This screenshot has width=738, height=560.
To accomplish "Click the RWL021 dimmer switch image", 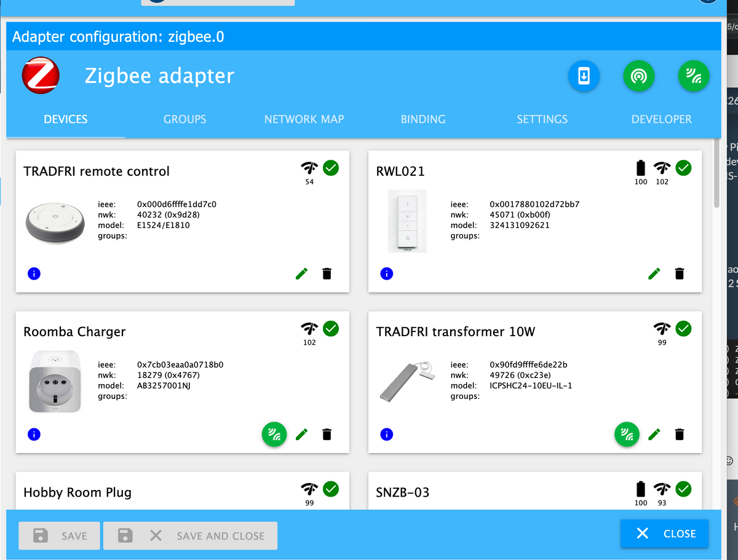I will (407, 221).
